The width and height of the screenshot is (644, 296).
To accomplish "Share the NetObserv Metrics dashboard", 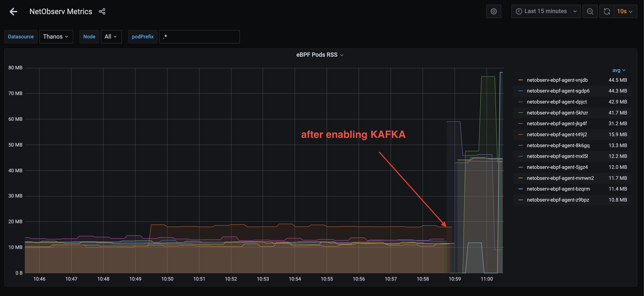I will point(102,12).
